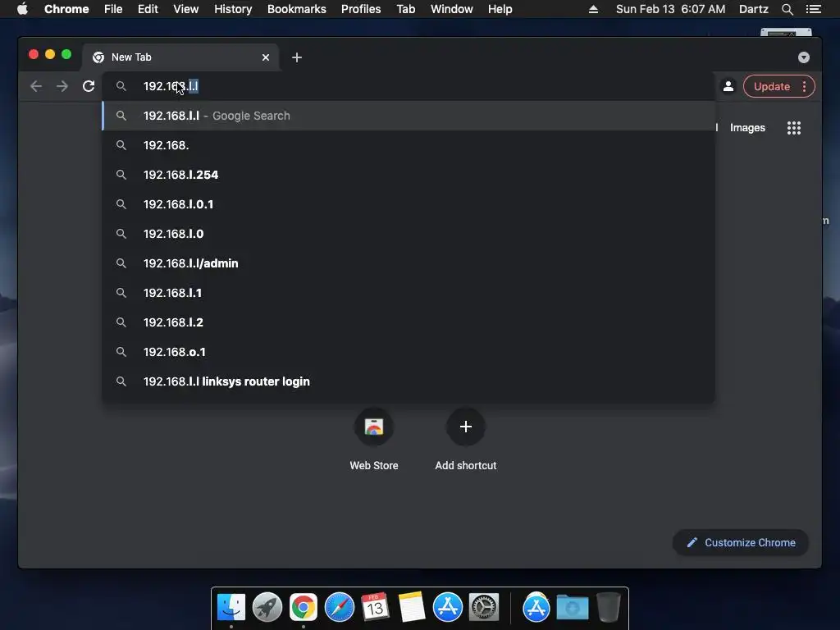Open the Downloads folder in Dock
Image resolution: width=840 pixels, height=630 pixels.
[572, 608]
